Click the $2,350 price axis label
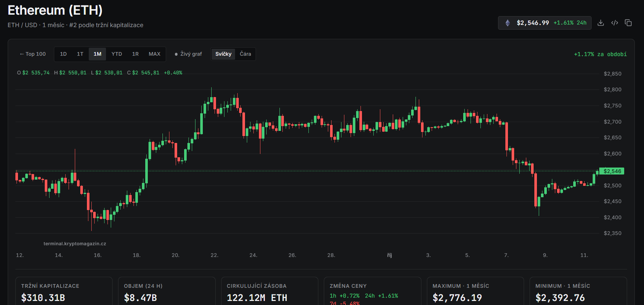644x305 pixels. tap(612, 233)
